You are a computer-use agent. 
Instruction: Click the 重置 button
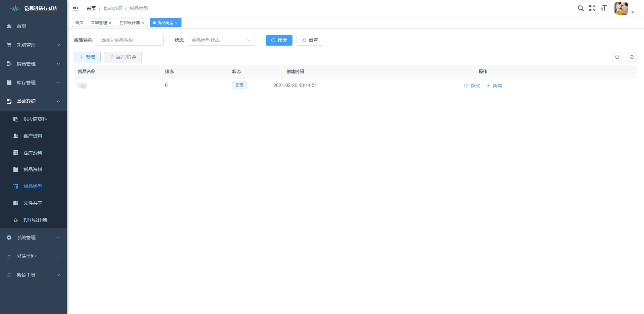click(310, 40)
